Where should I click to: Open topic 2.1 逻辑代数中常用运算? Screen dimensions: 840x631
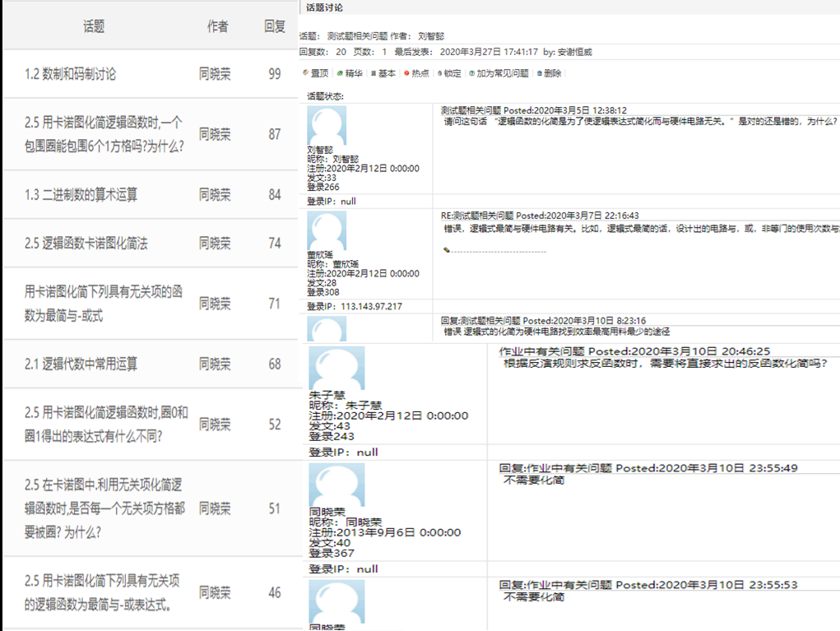click(81, 364)
